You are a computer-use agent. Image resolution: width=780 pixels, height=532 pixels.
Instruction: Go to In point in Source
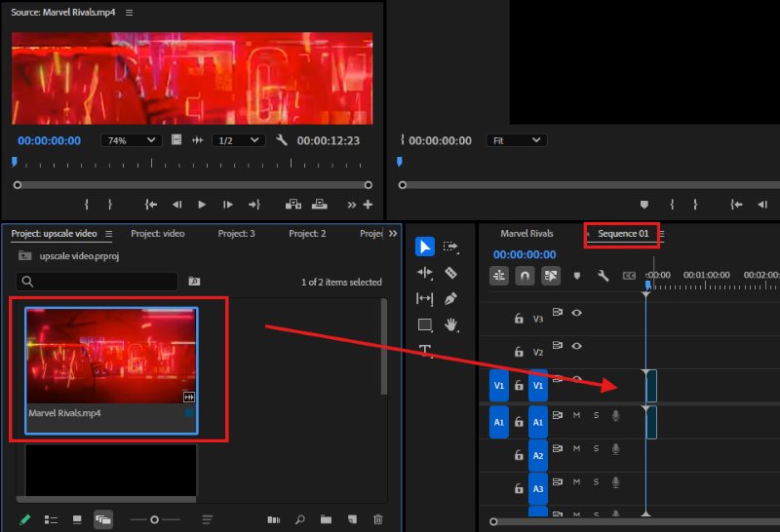(x=151, y=205)
